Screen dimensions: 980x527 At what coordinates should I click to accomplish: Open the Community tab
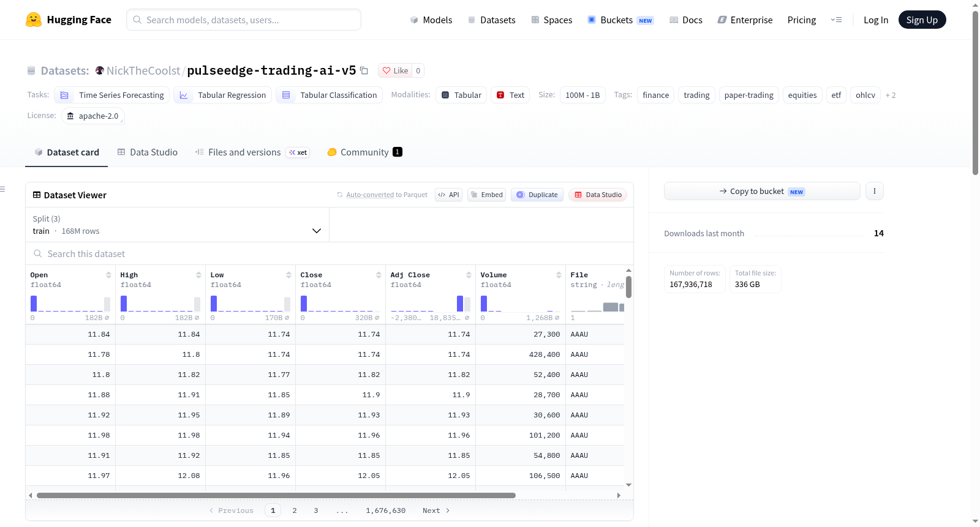click(x=364, y=152)
